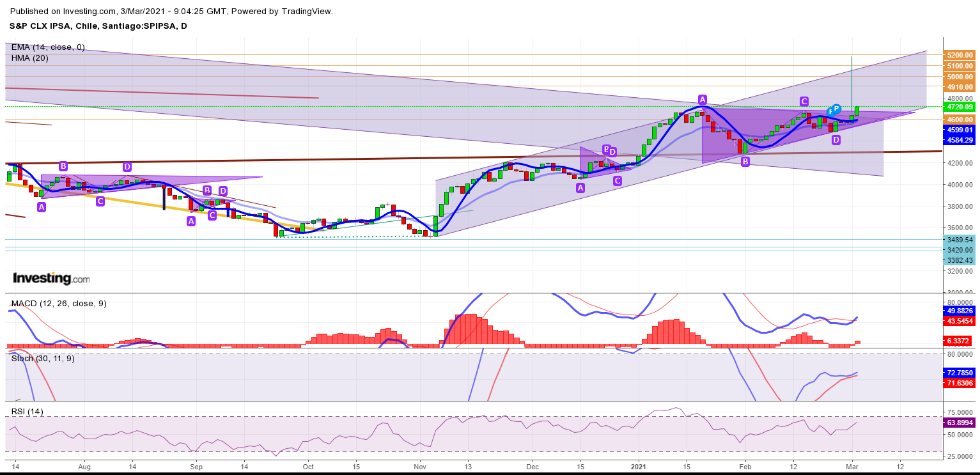
Task: Click the 3600.00 price axis tick
Action: point(961,228)
